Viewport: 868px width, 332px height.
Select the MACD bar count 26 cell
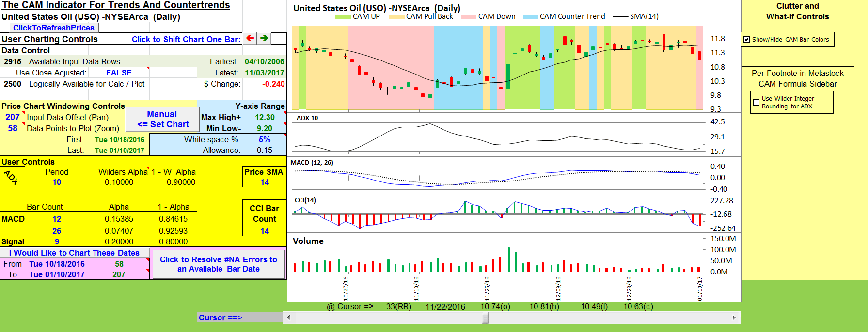click(57, 231)
